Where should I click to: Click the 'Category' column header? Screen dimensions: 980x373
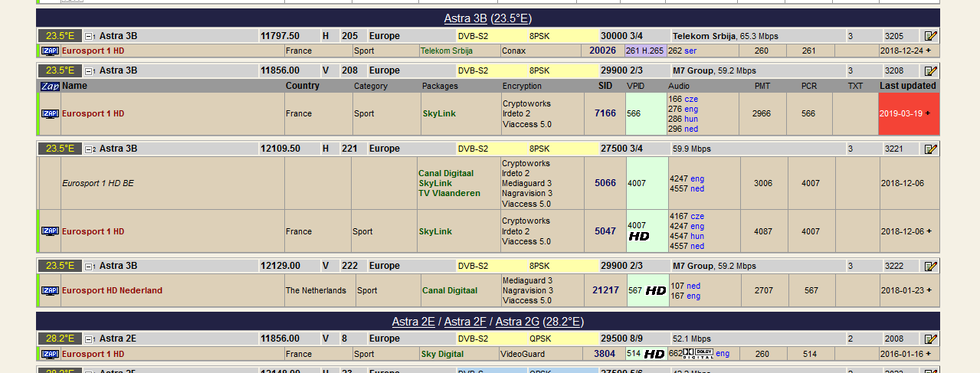click(x=371, y=86)
